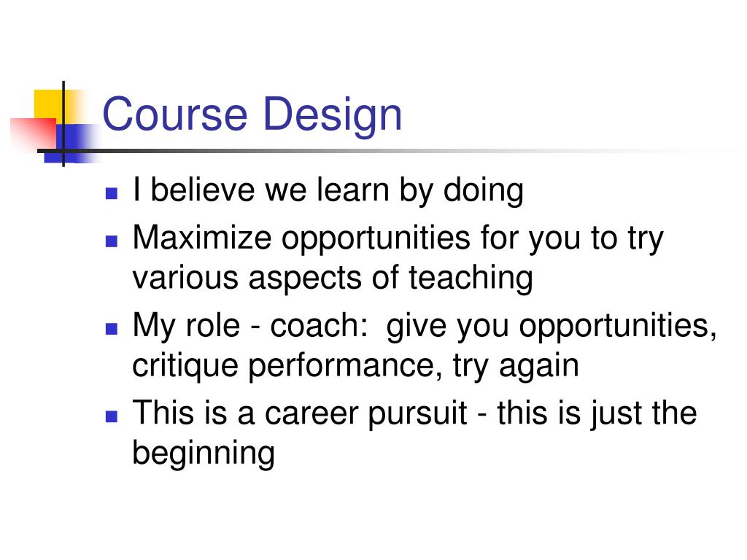Viewport: 747px width, 560px height.
Task: Click the bullet marker before 'My role'
Action: click(x=112, y=329)
